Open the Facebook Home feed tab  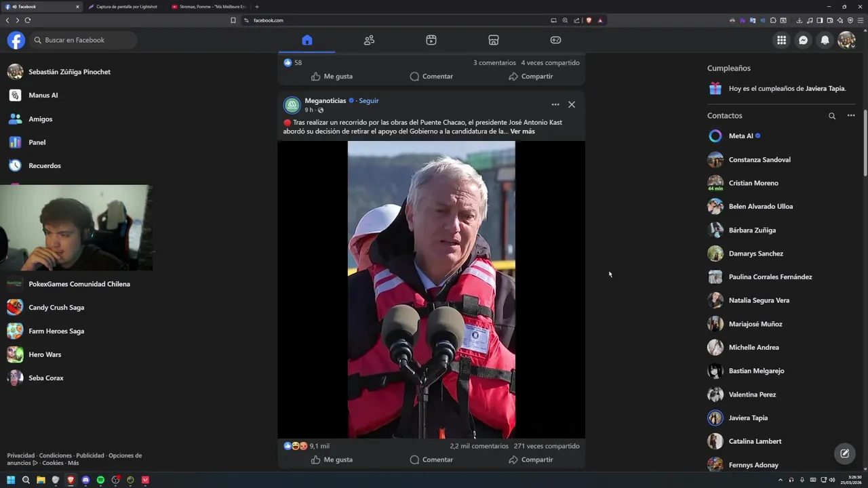click(x=307, y=40)
